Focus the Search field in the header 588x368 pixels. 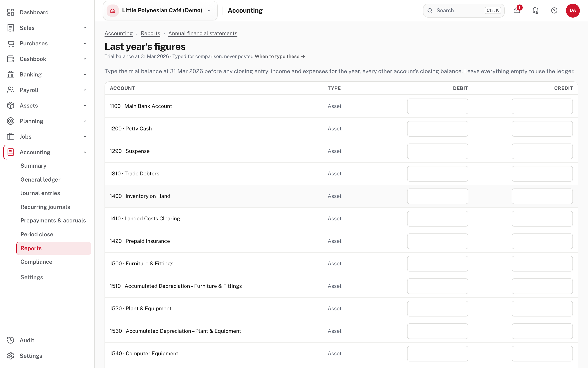[x=464, y=10]
